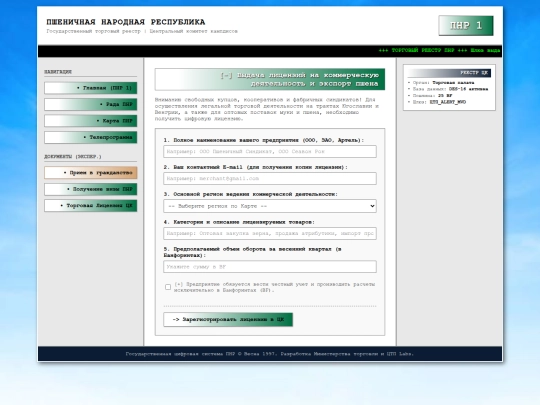The width and height of the screenshot is (540, 405).
Task: Select the 25 BF fee entry
Action: click(x=430, y=96)
